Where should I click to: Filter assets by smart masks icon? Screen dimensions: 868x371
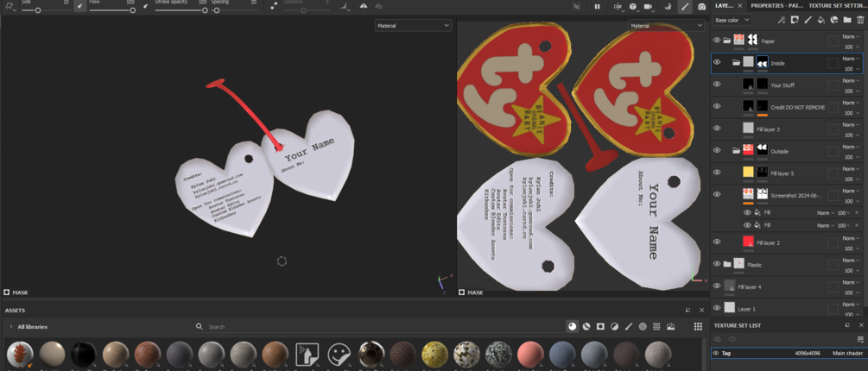(x=600, y=327)
